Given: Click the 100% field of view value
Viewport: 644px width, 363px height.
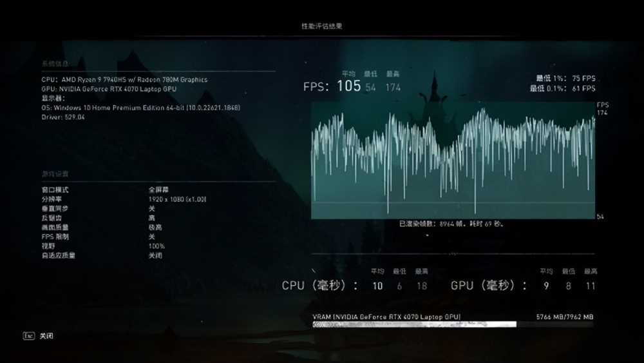Looking at the screenshot, I should (x=157, y=246).
